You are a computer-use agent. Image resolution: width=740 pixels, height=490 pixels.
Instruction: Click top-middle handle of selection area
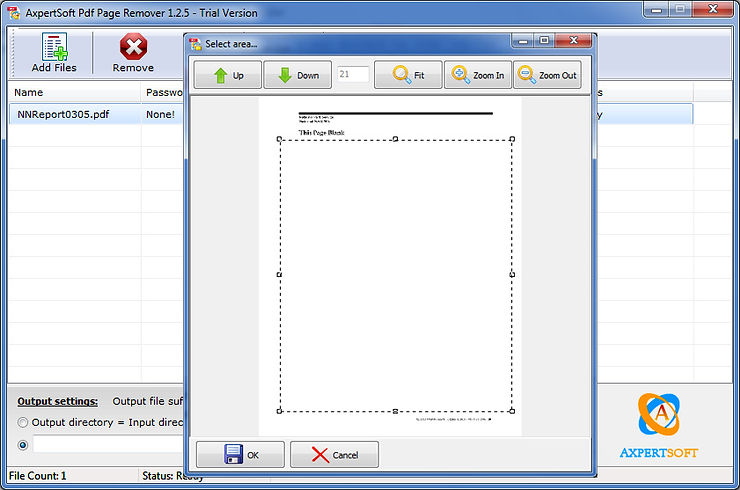[x=395, y=139]
